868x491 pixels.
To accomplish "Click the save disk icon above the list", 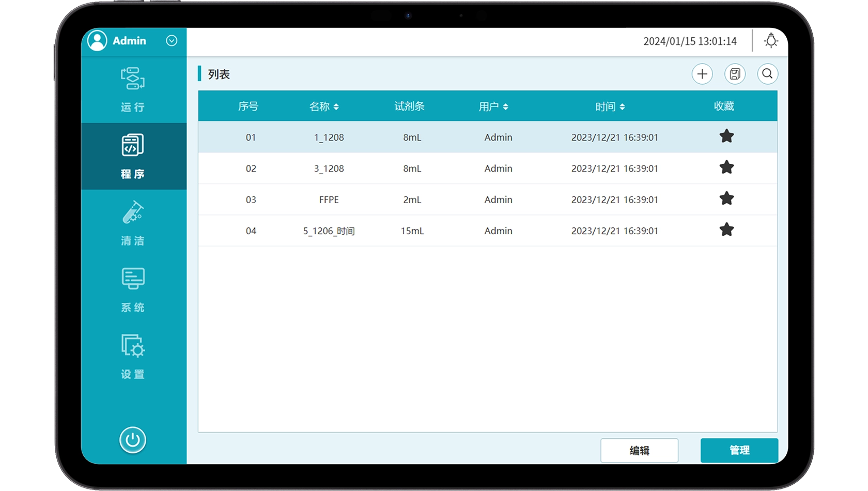I will (735, 74).
